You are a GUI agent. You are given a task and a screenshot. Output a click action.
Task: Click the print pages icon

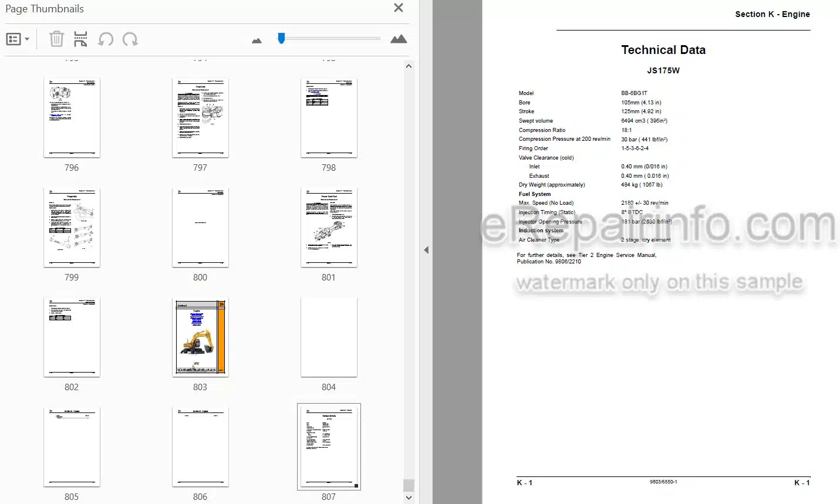tap(80, 39)
